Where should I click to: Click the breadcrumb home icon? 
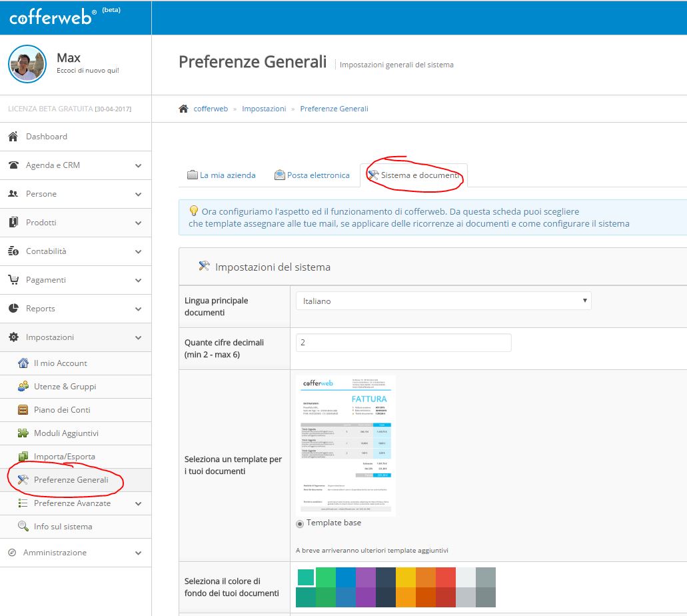click(x=184, y=109)
